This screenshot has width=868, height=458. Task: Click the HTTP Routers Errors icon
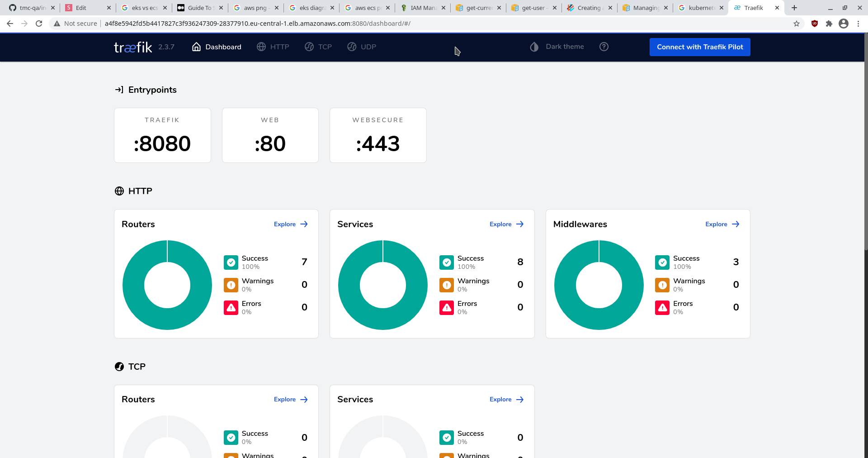pyautogui.click(x=231, y=307)
